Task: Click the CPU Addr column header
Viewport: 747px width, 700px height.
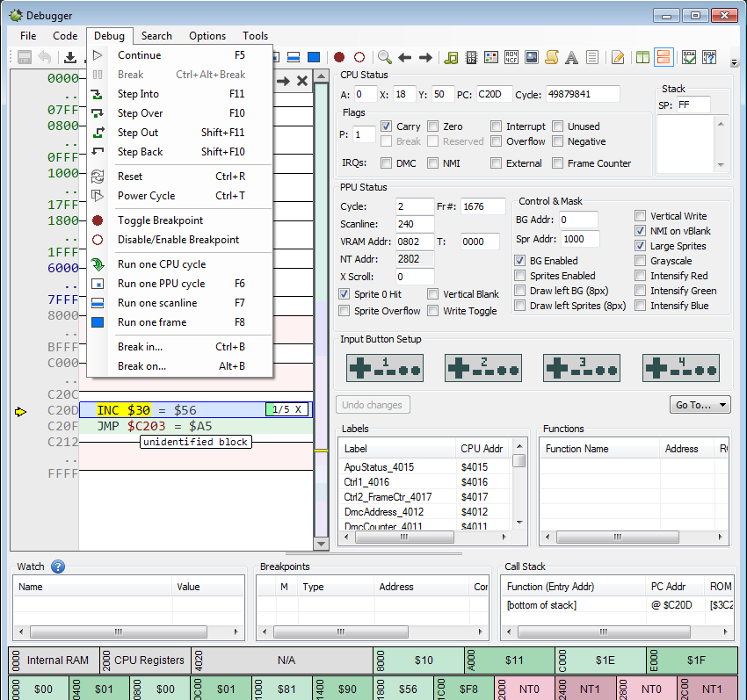Action: pos(482,449)
